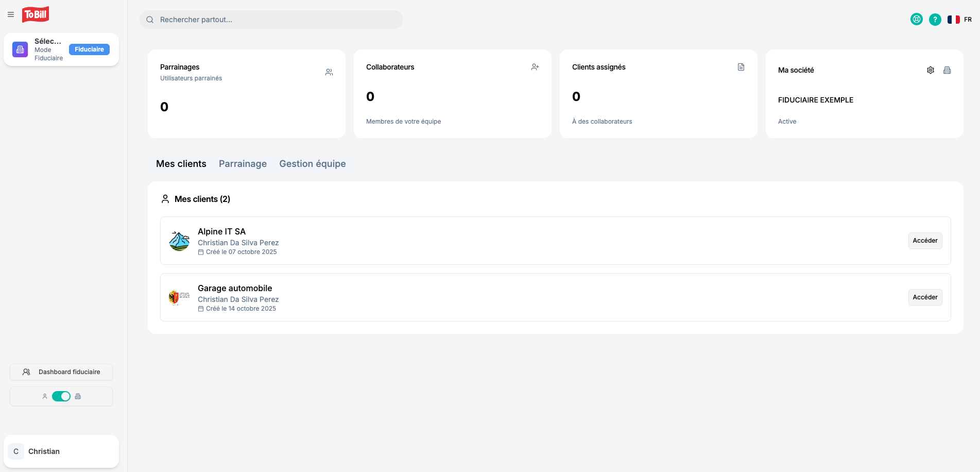Image resolution: width=980 pixels, height=472 pixels.
Task: Open the Christian user profile menu
Action: click(x=61, y=451)
